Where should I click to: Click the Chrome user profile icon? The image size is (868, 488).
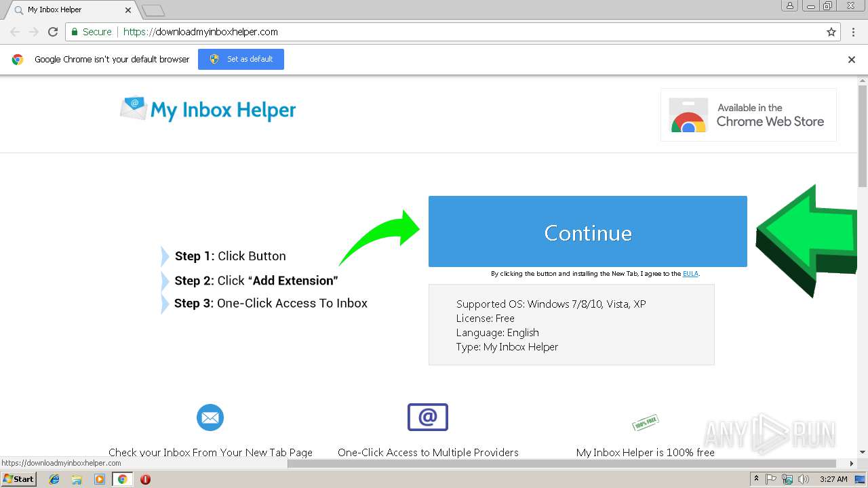(x=790, y=6)
